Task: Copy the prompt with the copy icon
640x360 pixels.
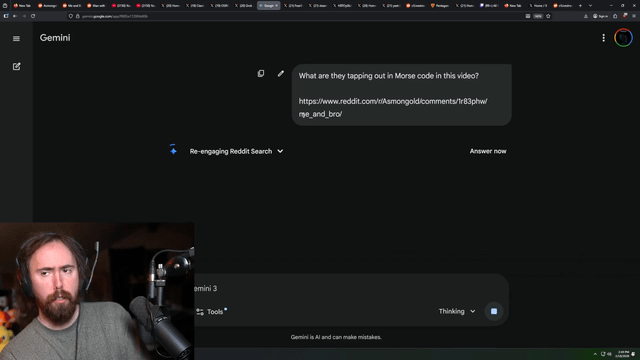Action: pyautogui.click(x=261, y=73)
